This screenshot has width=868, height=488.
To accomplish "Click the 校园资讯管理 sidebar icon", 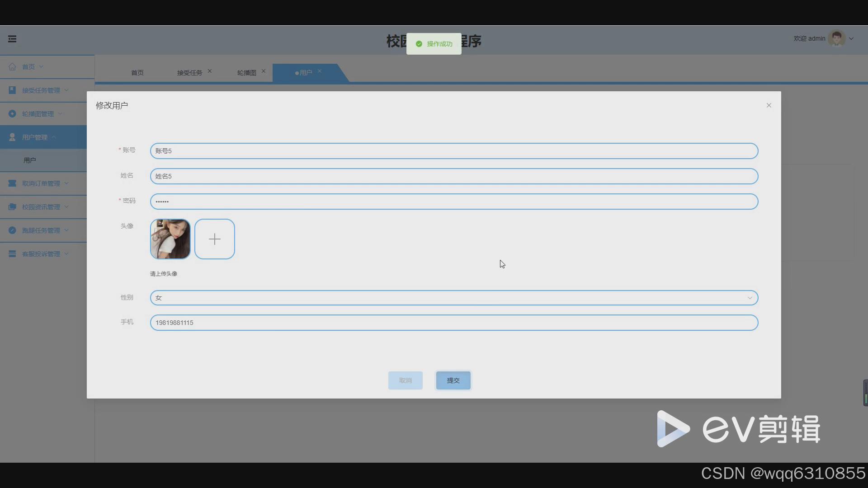I will (12, 207).
